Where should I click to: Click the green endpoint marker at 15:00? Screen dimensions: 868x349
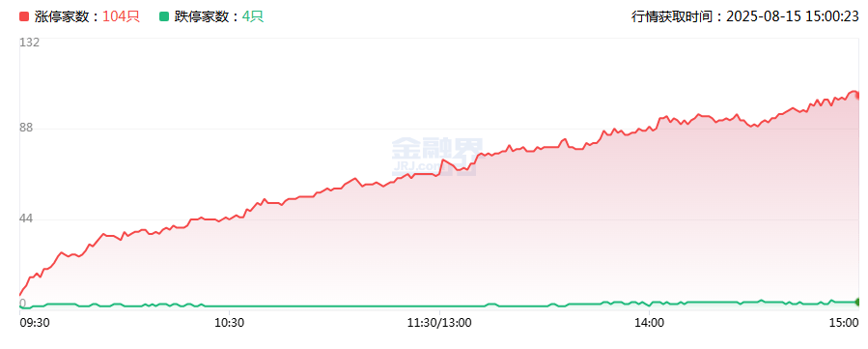coord(857,302)
